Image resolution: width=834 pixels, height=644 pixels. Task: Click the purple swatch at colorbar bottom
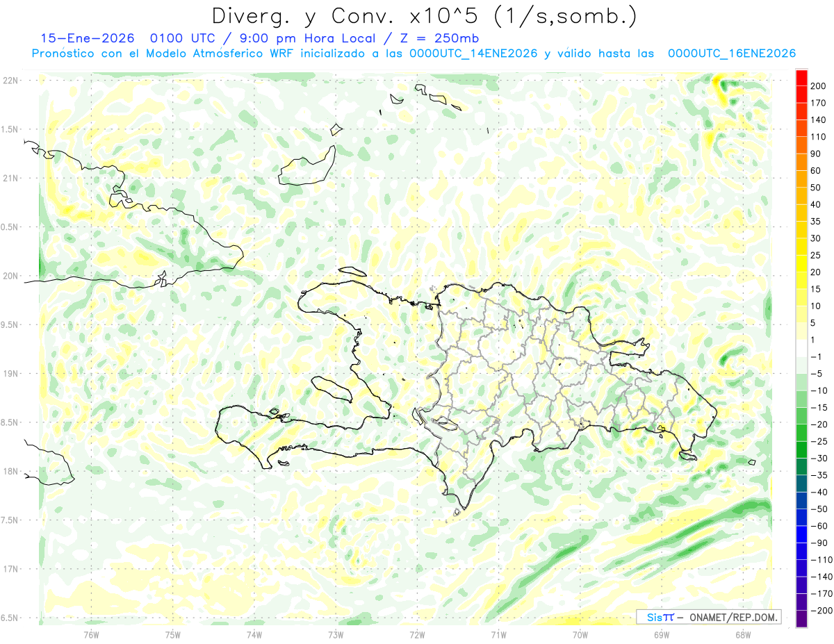[x=801, y=619]
